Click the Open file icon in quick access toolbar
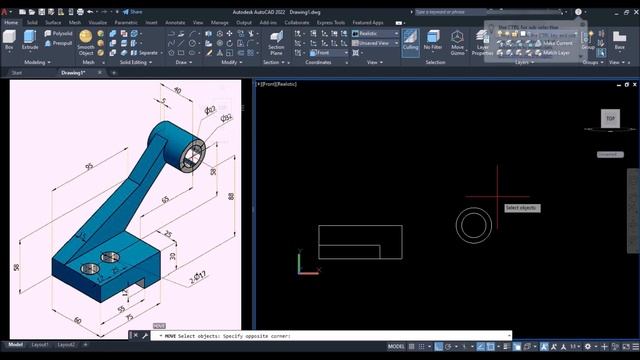Image resolution: width=640 pixels, height=360 pixels. pyautogui.click(x=32, y=12)
